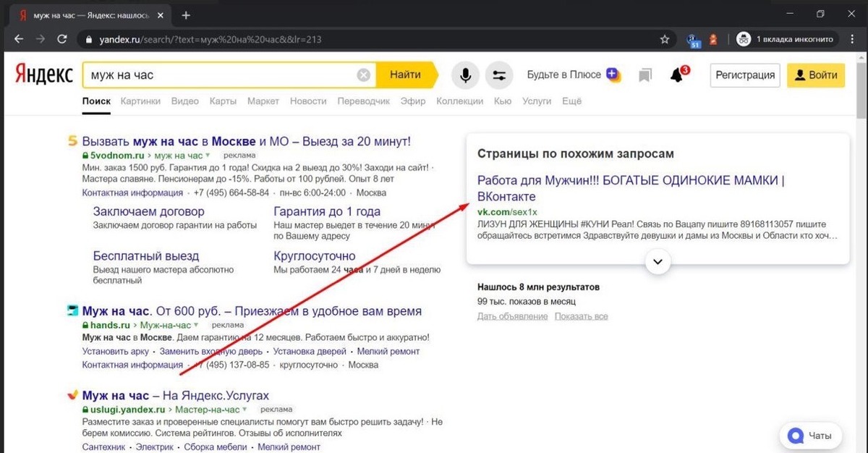This screenshot has height=453, width=868.
Task: Open notifications bell icon
Action: tap(677, 75)
